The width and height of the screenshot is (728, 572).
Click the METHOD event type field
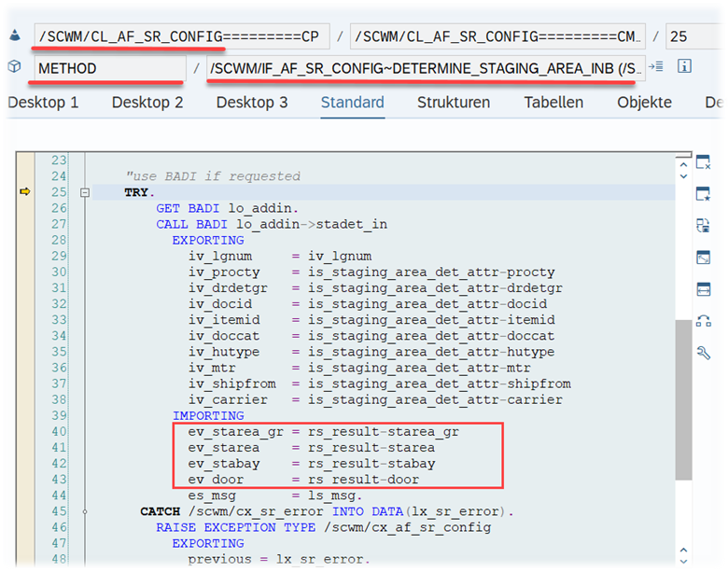[x=110, y=68]
